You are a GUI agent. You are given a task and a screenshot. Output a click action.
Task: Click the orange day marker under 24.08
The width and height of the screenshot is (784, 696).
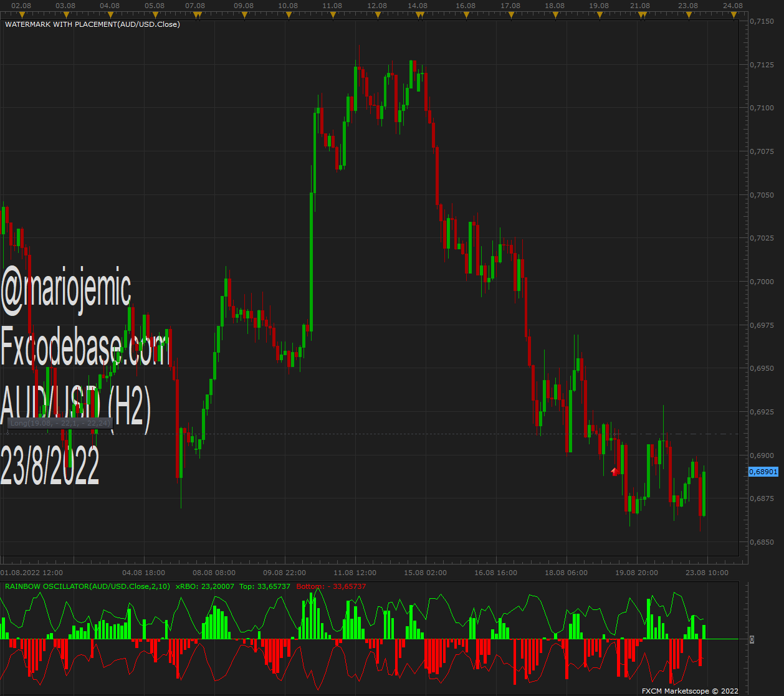point(733,14)
